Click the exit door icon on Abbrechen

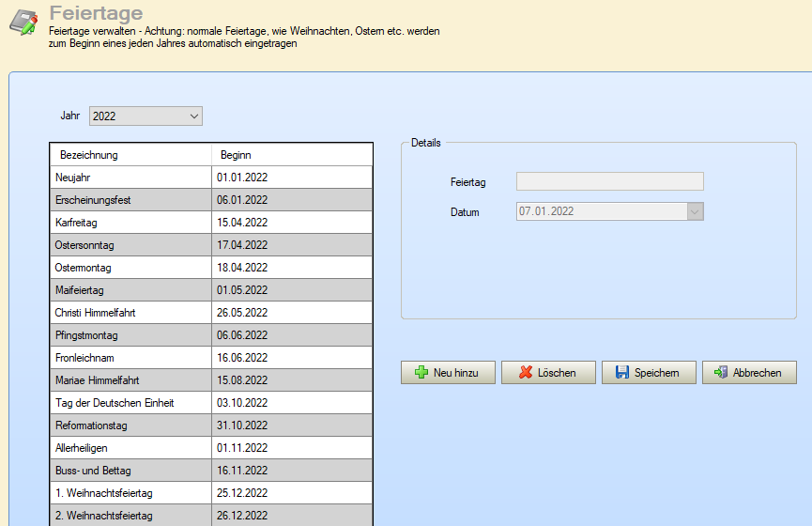tap(721, 373)
